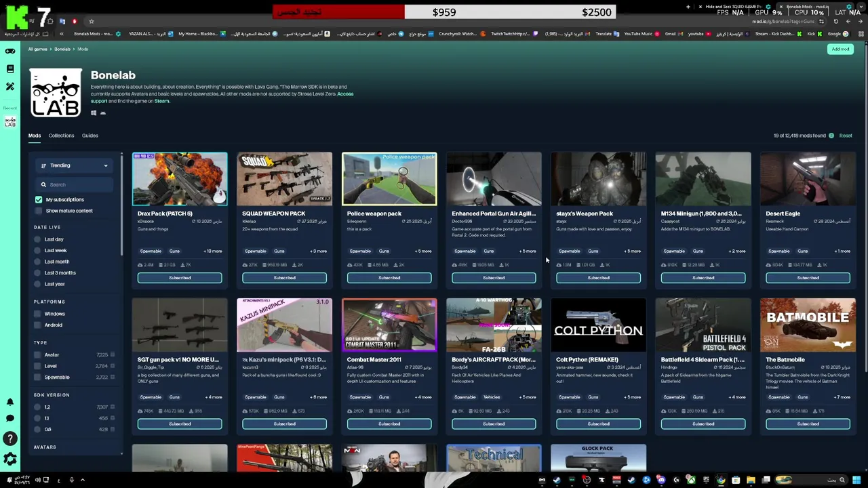Click into the mod Search field
Viewport: 868px width, 488px height.
click(75, 184)
